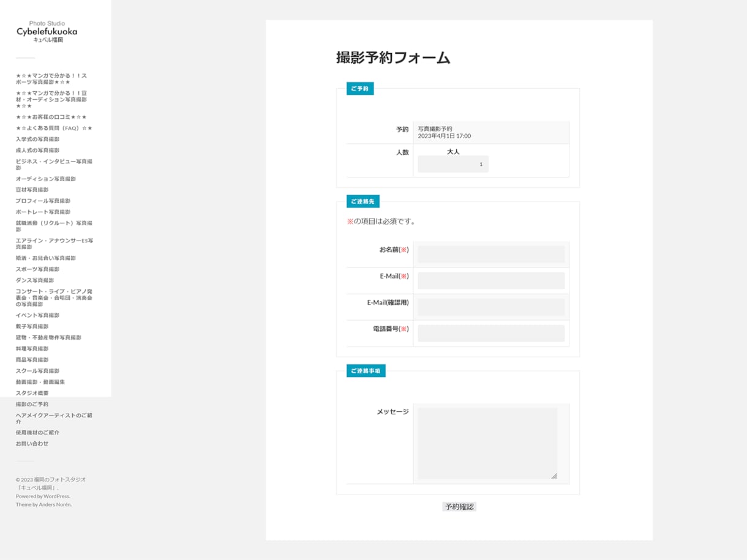Open 就職活動（リクルート）写真撮影 link
Viewport: 747px width, 560px height.
pos(54,226)
